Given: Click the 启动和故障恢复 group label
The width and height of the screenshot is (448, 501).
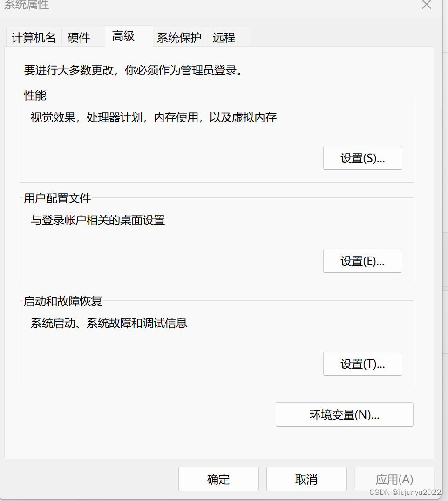Looking at the screenshot, I should (x=62, y=301).
